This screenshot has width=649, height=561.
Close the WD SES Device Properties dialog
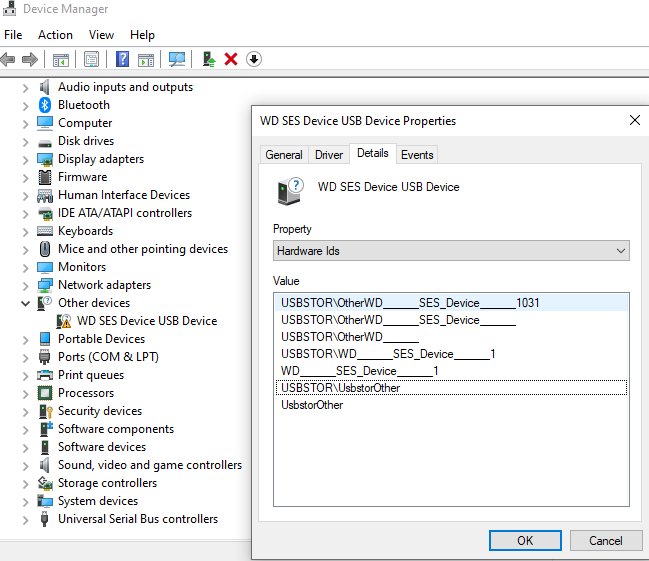pyautogui.click(x=635, y=120)
